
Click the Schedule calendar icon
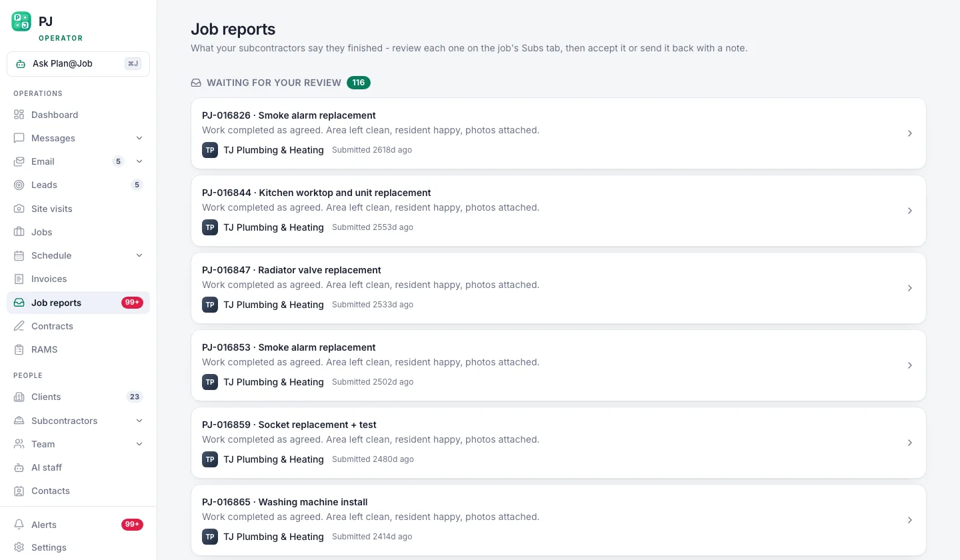(x=19, y=255)
